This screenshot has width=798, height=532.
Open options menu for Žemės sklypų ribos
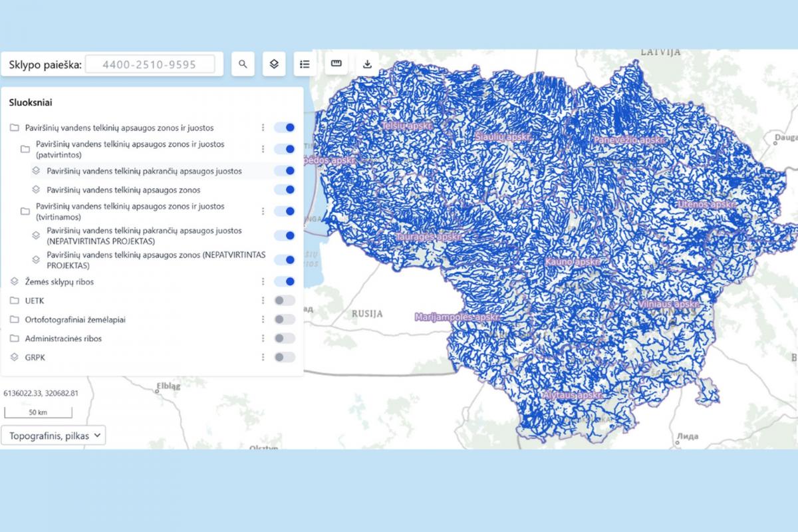263,282
